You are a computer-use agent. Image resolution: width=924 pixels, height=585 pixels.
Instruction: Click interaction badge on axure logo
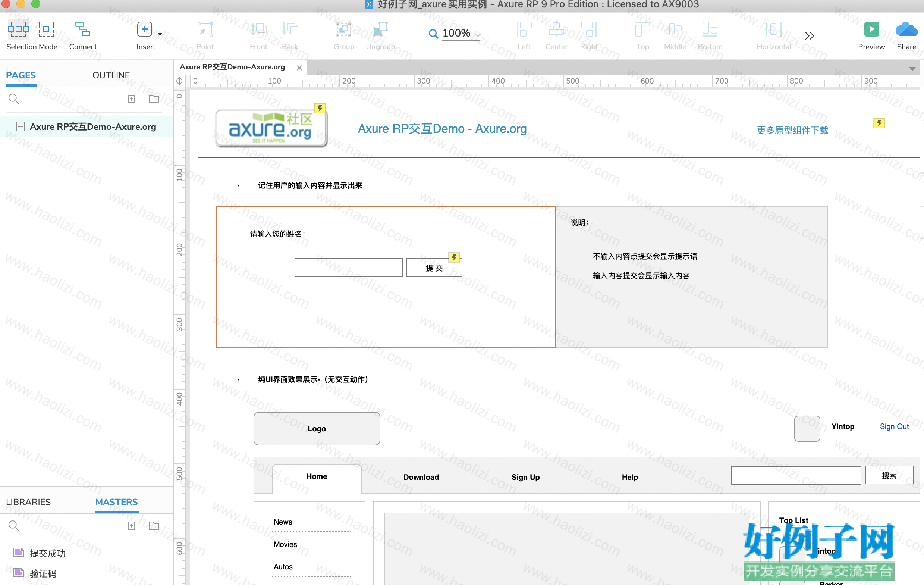(x=320, y=108)
